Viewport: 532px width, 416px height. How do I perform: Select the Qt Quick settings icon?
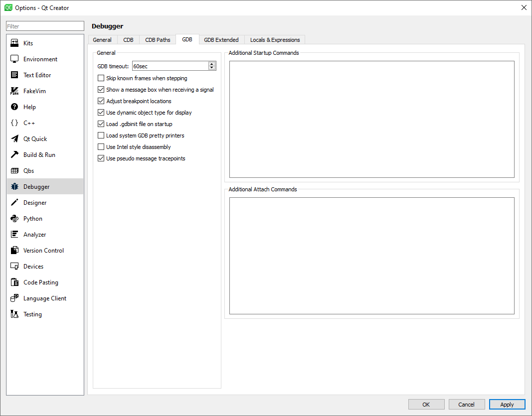click(x=14, y=139)
